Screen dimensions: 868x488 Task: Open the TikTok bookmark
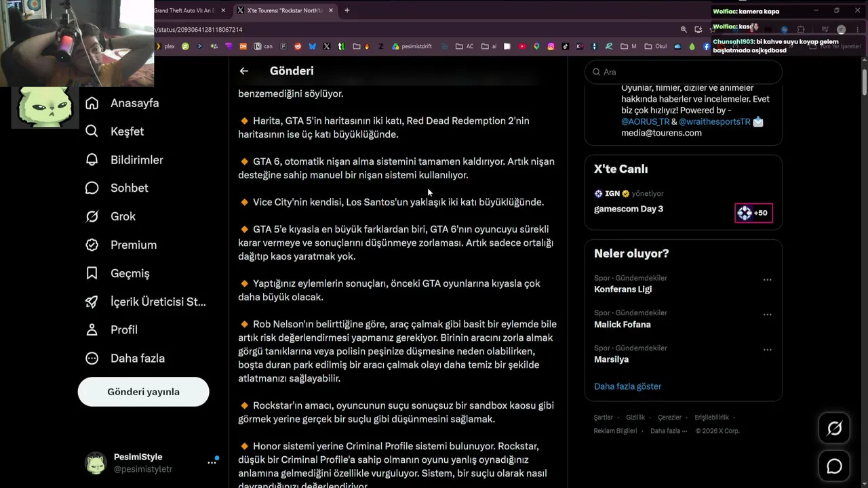point(566,47)
